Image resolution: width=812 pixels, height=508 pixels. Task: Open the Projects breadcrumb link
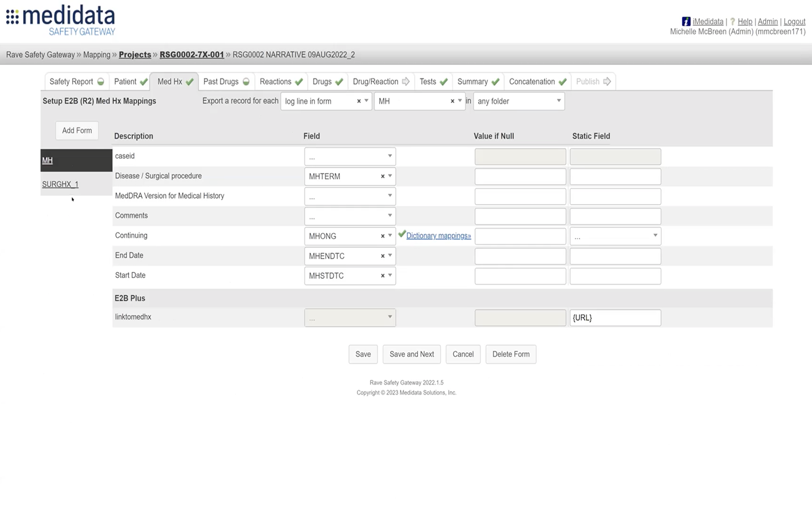(135, 54)
